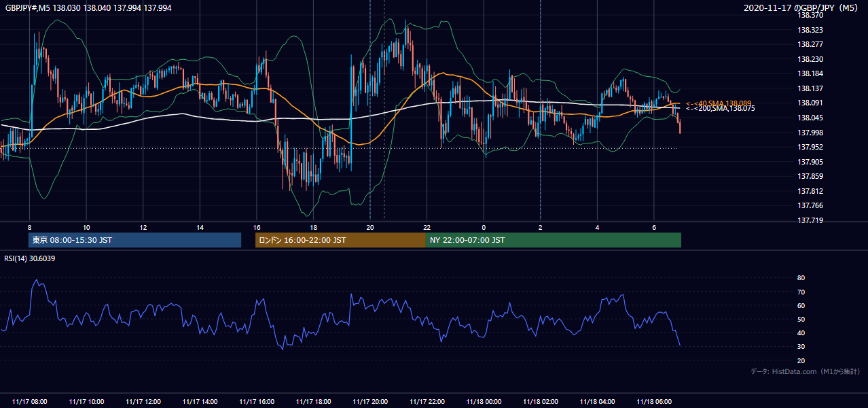868x408 pixels.
Task: Click the hour 18 label under price chart
Action: [313, 228]
